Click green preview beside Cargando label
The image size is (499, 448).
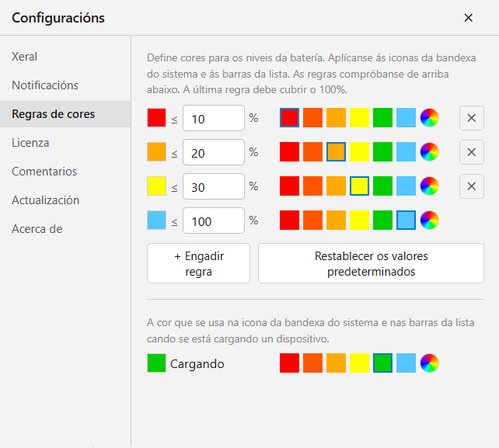click(156, 363)
